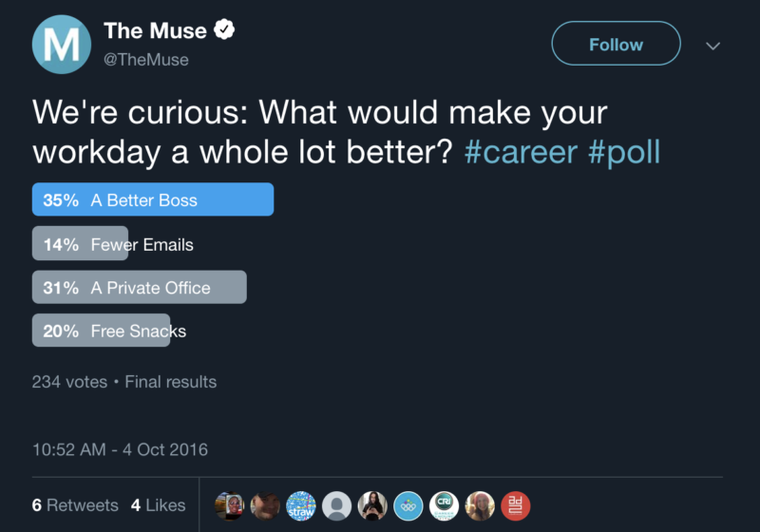Click The Muse profile avatar
Image resolution: width=760 pixels, height=532 pixels.
pos(62,45)
